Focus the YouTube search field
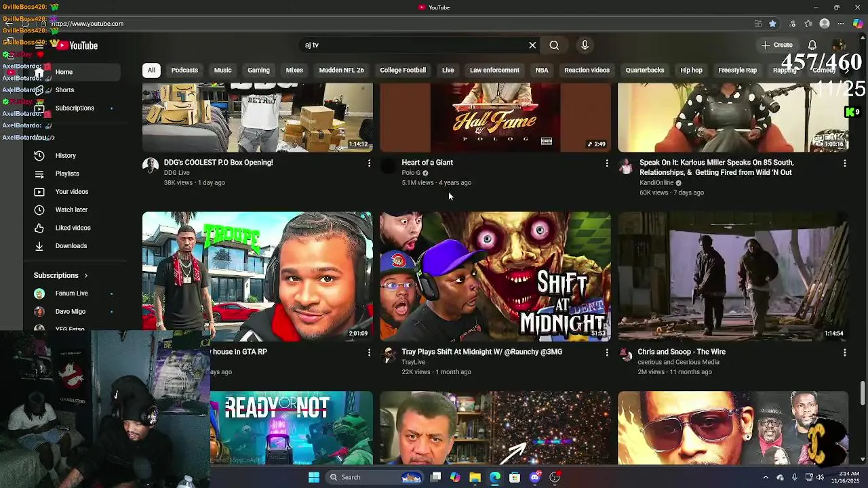Screen dimensions: 868x488 [414, 45]
